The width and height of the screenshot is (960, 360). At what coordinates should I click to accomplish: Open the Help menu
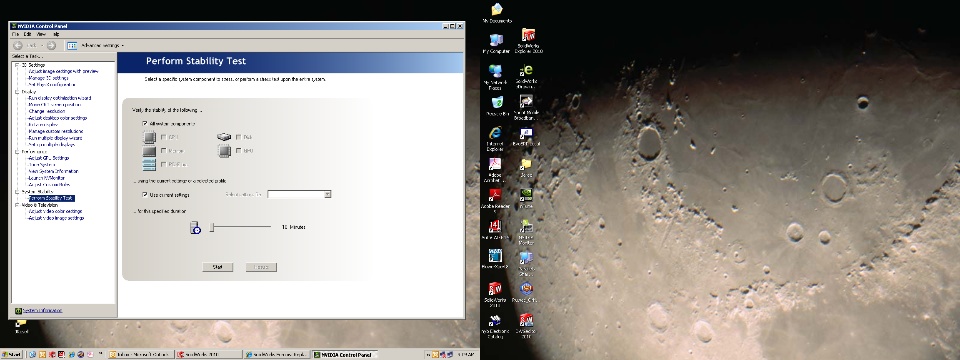tap(56, 35)
